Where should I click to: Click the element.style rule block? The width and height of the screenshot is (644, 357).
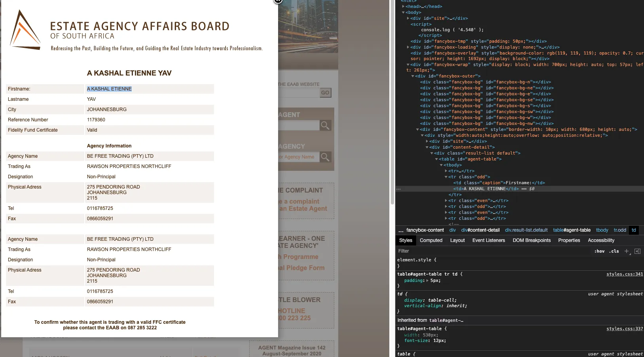[520, 263]
